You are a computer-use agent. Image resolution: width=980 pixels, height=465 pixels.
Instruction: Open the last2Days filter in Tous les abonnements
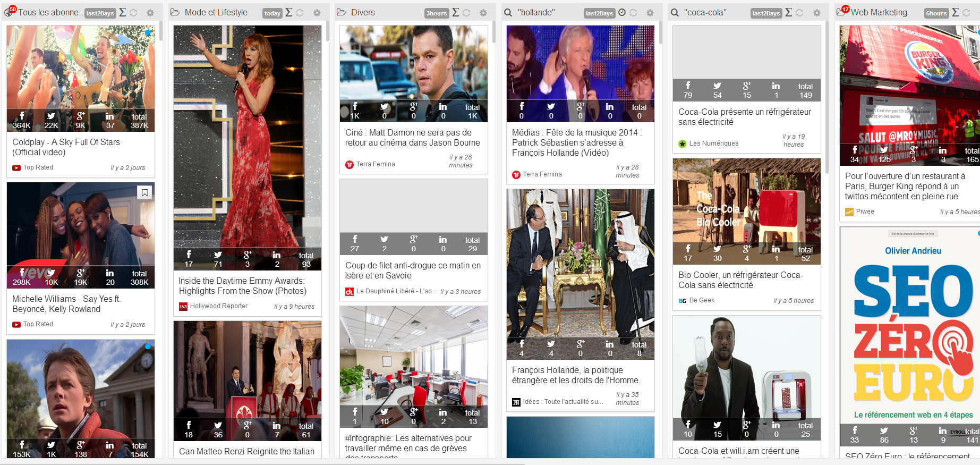pyautogui.click(x=100, y=13)
